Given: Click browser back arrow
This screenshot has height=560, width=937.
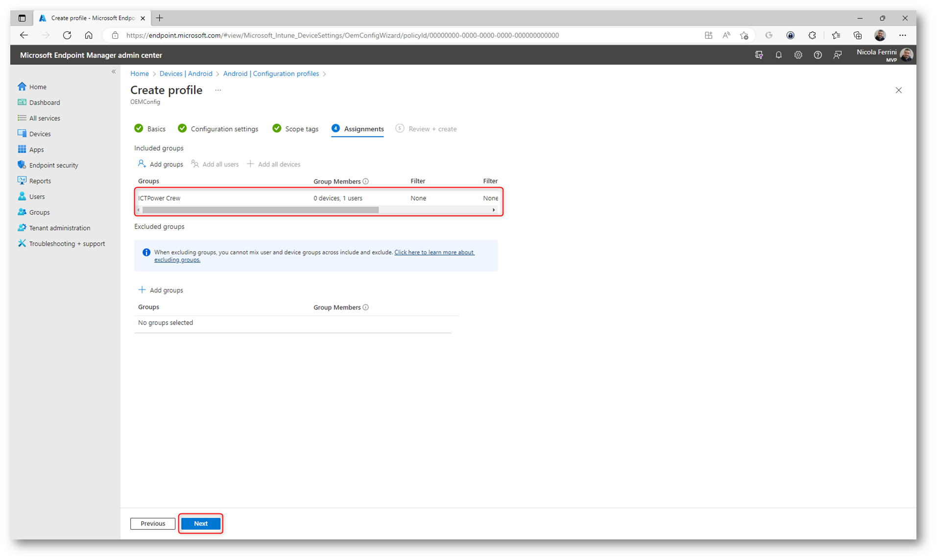Looking at the screenshot, I should pos(24,35).
